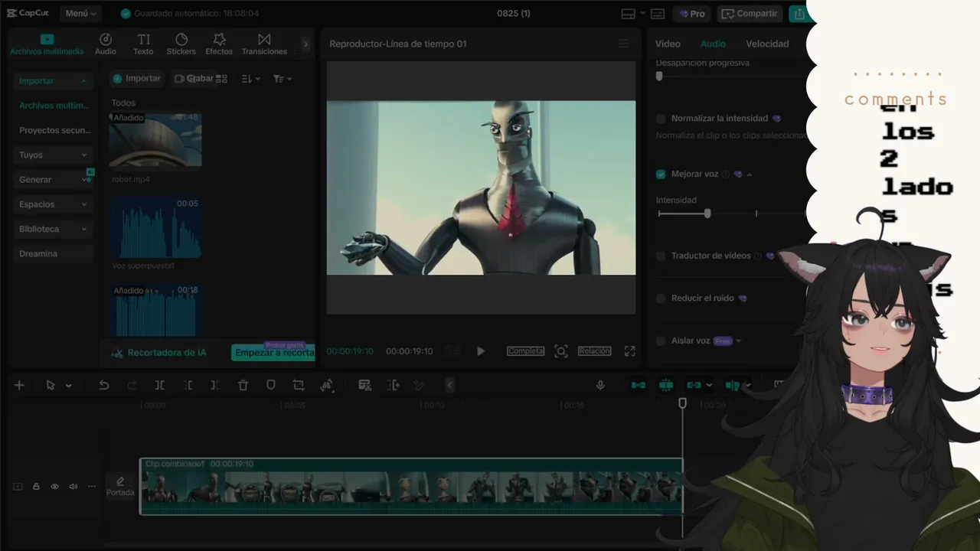Screen dimensions: 980x551
Task: Click the Compartir button
Action: (750, 14)
